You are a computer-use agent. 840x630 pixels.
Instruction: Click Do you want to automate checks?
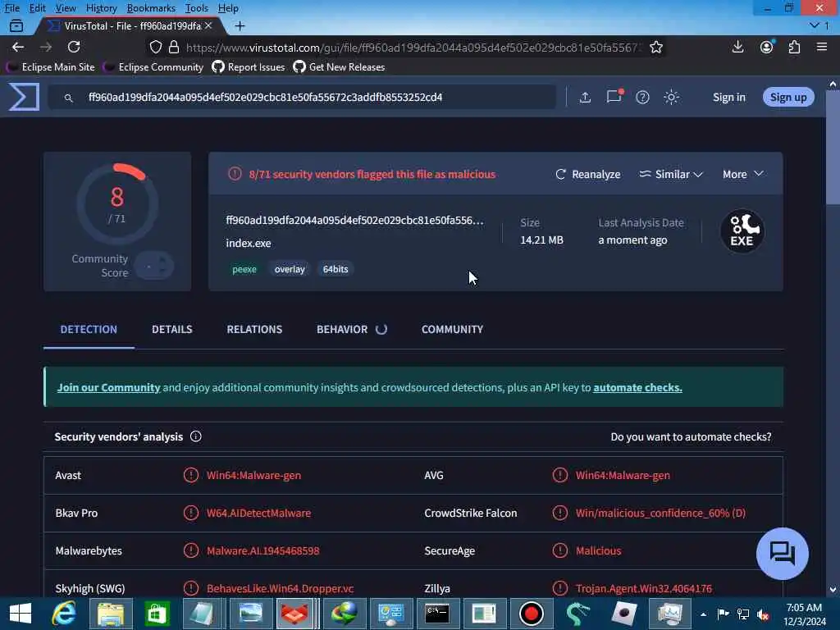coord(691,436)
